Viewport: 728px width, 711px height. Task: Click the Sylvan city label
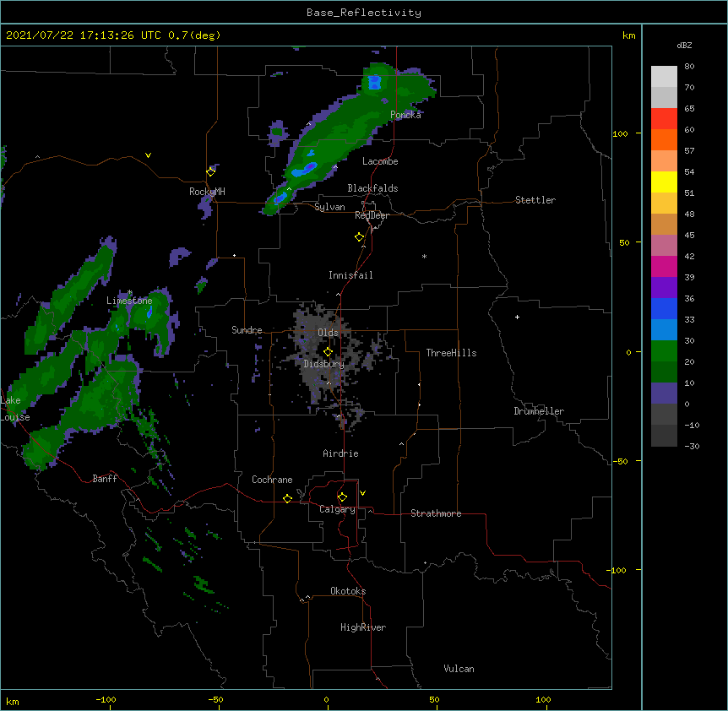point(329,207)
